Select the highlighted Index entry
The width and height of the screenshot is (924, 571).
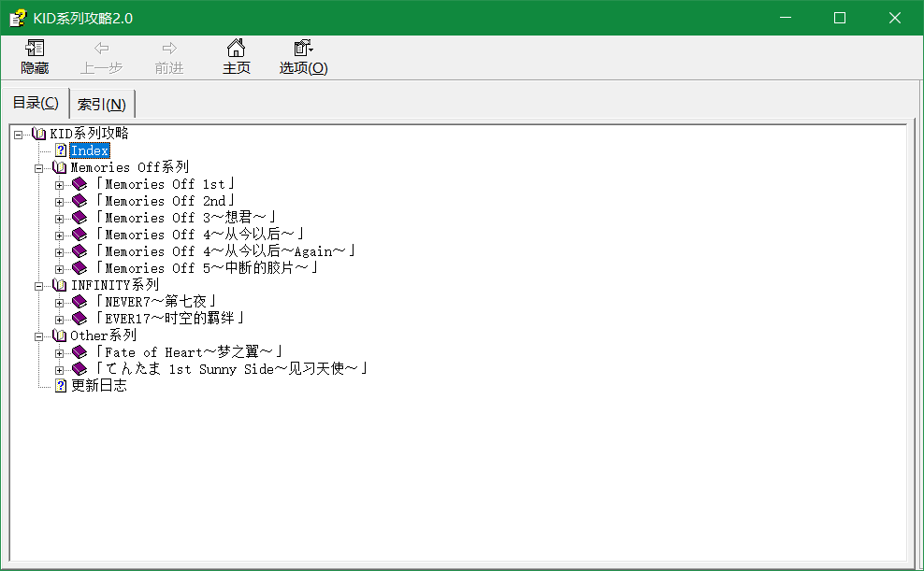click(x=89, y=150)
